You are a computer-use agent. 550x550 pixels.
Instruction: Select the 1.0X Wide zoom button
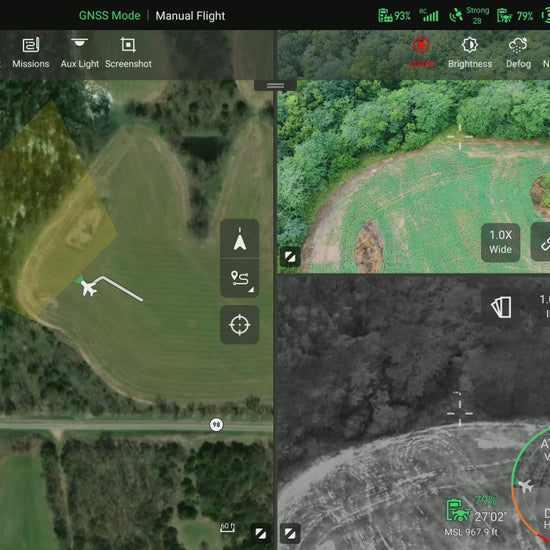click(501, 242)
